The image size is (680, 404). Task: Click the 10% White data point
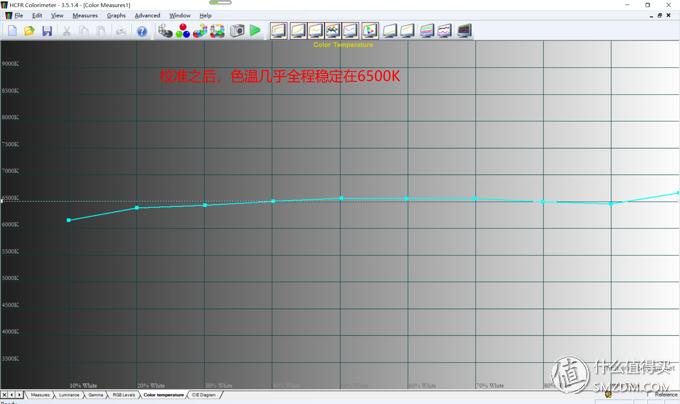69,220
